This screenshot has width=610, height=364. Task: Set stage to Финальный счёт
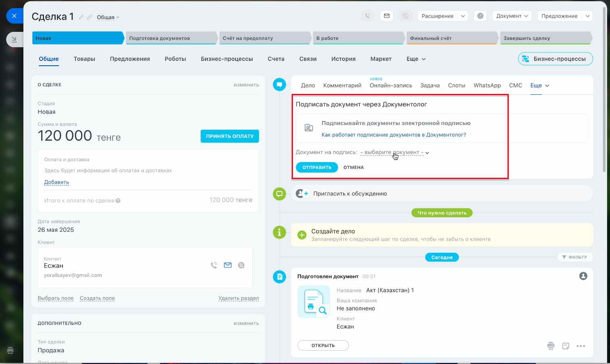coord(452,38)
